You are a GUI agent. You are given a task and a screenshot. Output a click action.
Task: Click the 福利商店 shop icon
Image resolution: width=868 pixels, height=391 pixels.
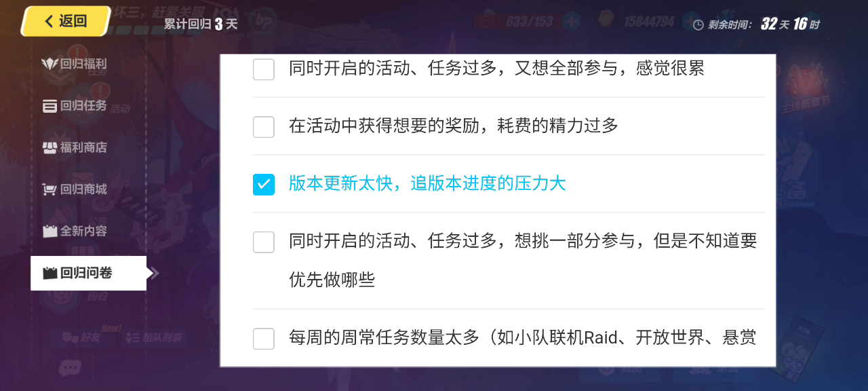50,147
